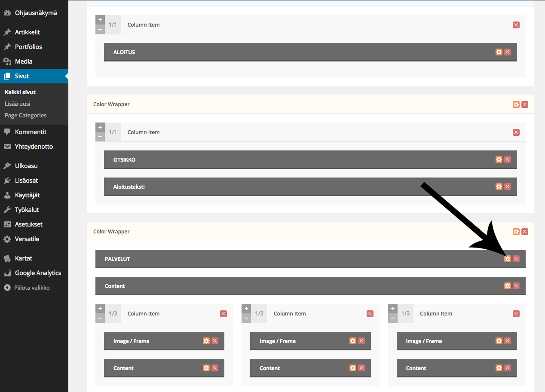Remove the left 1/3 Column Item
Screen dimensions: 545x392
224,314
